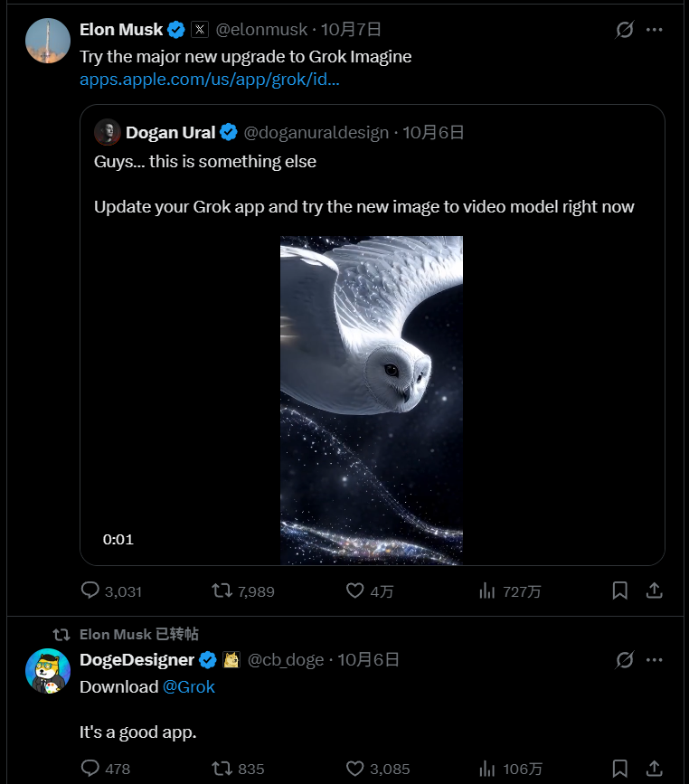Share Elon Musk's tweet via the share icon
689x784 pixels.
tap(654, 590)
